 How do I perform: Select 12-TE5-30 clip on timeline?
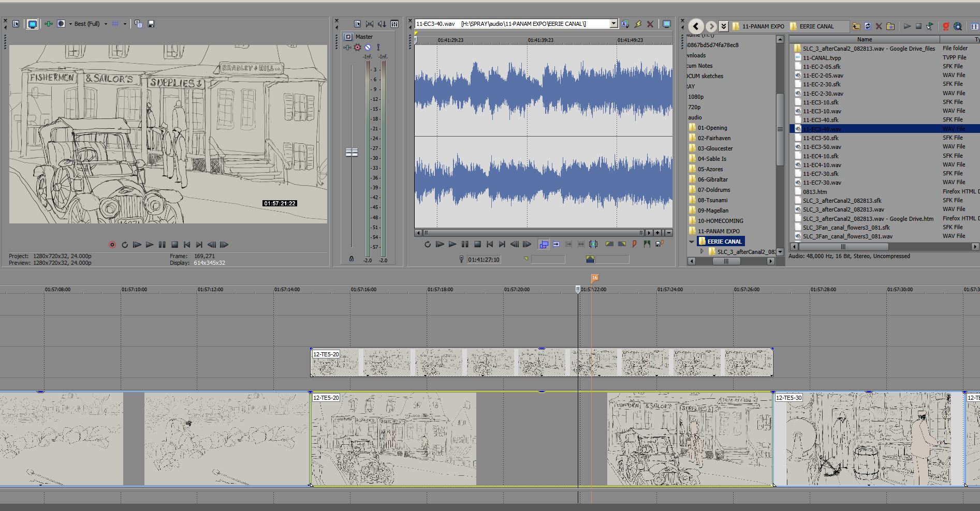tap(869, 439)
